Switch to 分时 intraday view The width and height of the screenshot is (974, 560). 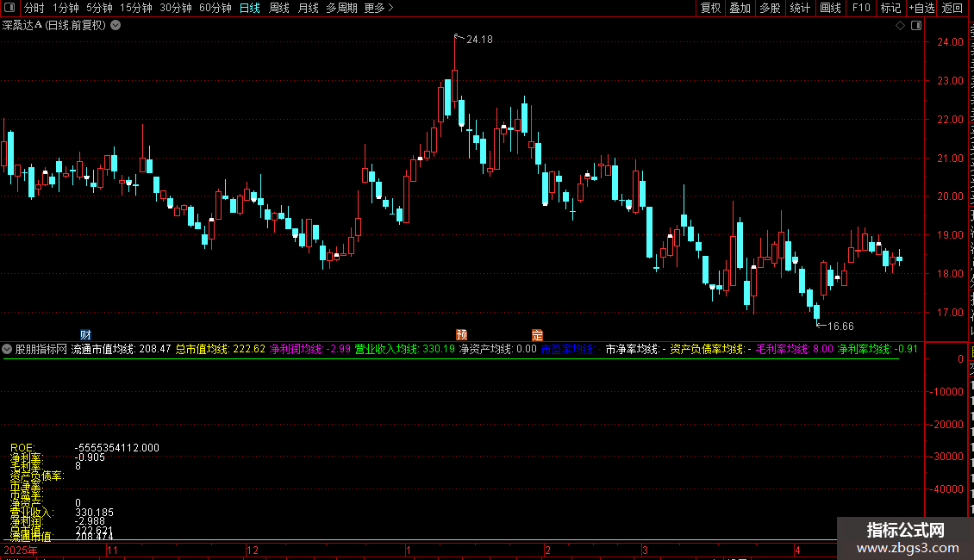(x=34, y=8)
